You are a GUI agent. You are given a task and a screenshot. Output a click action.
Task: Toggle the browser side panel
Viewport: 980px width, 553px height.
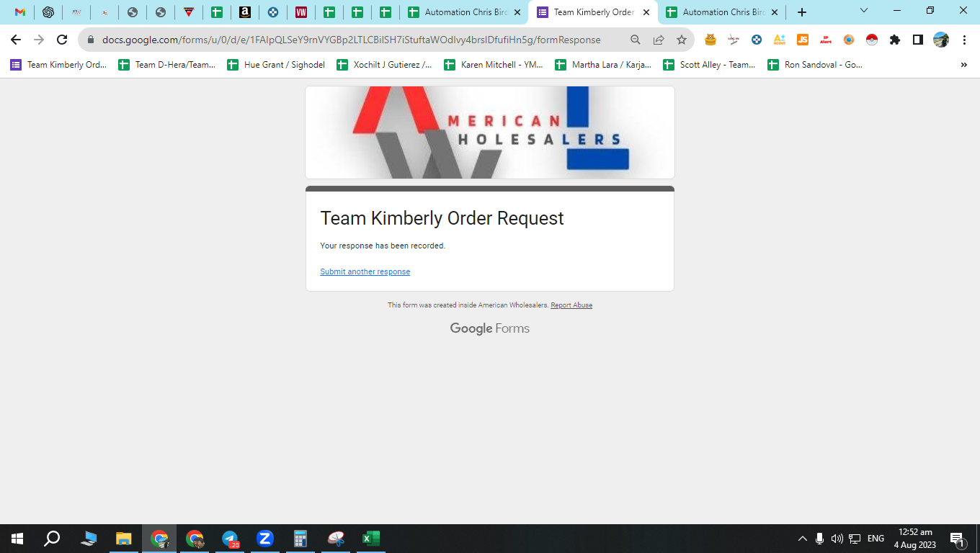[918, 40]
